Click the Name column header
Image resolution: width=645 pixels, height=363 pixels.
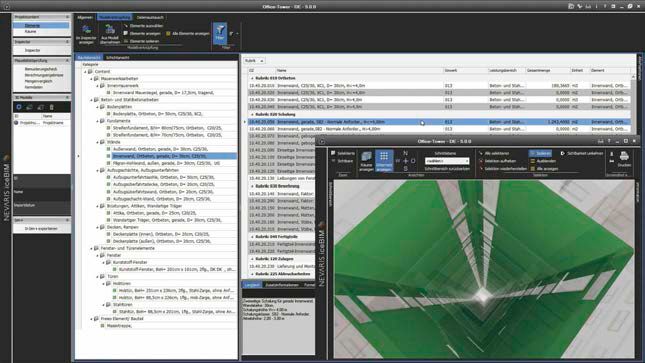360,70
